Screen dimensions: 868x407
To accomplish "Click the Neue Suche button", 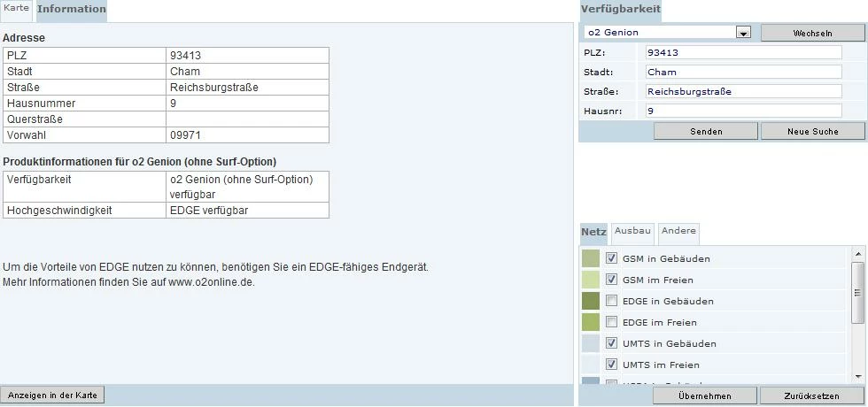I will pyautogui.click(x=813, y=132).
